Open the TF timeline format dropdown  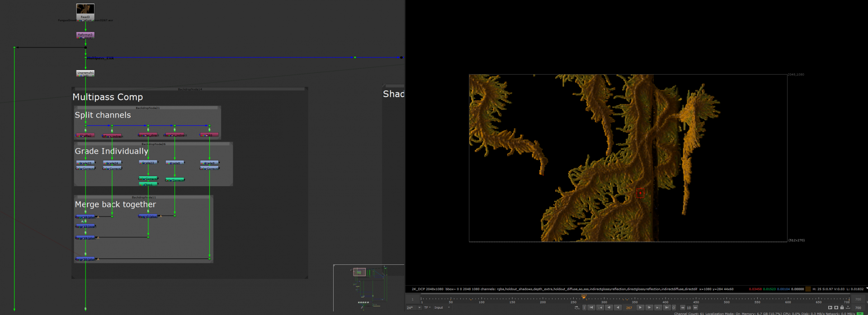[427, 308]
